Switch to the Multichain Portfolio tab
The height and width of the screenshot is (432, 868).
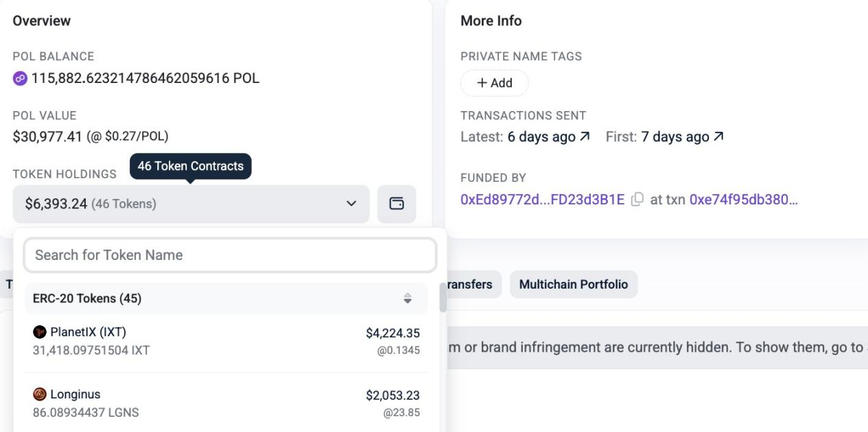pos(573,285)
